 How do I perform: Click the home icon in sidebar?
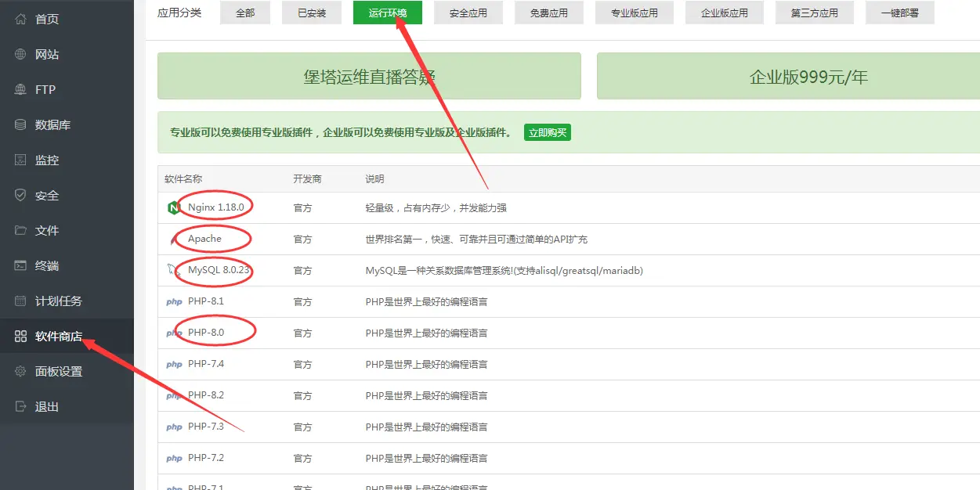pyautogui.click(x=21, y=19)
